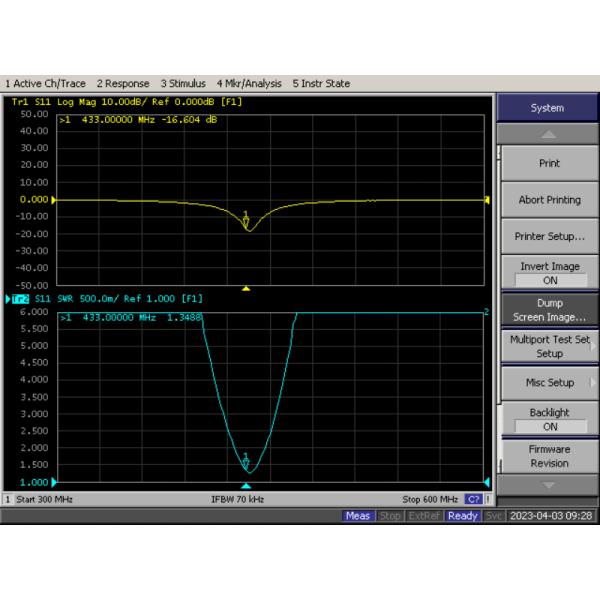This screenshot has width=600, height=600.
Task: Open the Mkr/Analysis menu
Action: pyautogui.click(x=250, y=83)
